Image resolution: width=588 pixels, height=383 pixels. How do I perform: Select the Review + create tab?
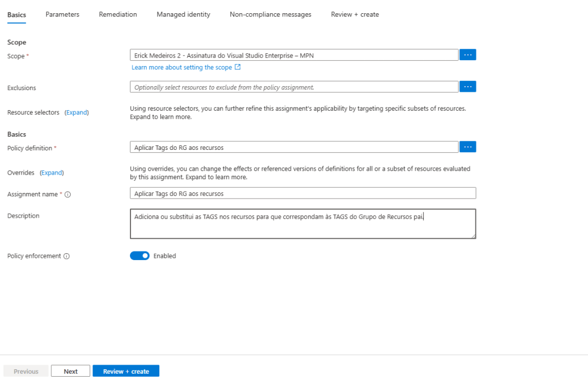[x=355, y=14]
